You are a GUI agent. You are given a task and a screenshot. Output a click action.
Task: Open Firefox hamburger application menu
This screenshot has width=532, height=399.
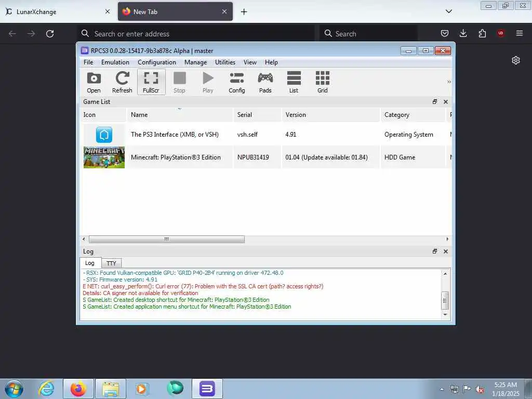[520, 33]
